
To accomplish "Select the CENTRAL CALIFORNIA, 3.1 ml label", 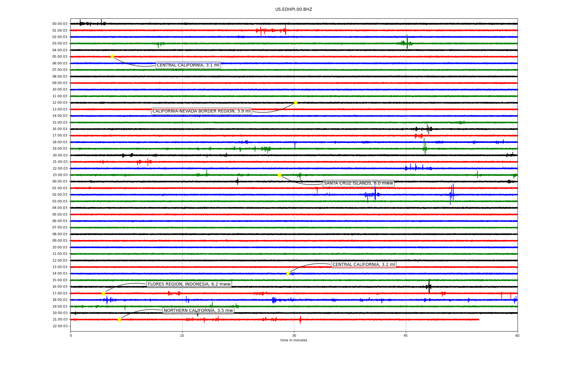I will pos(188,65).
